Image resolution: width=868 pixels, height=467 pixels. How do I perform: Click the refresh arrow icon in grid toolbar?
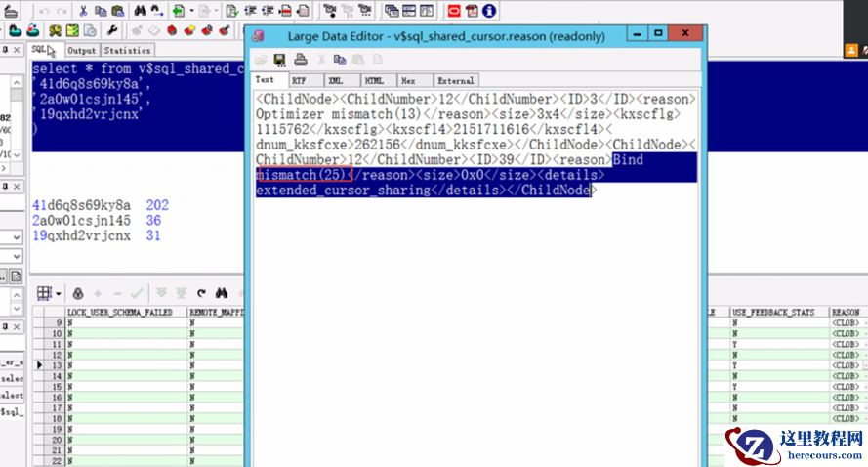201,293
